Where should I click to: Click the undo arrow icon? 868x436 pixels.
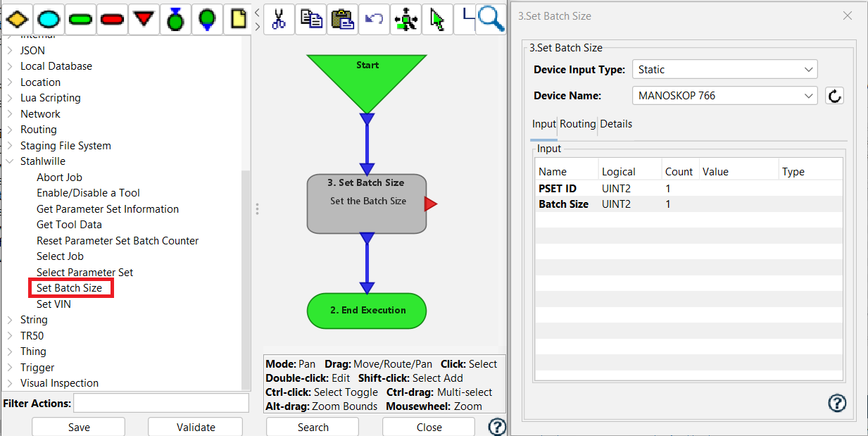point(374,19)
